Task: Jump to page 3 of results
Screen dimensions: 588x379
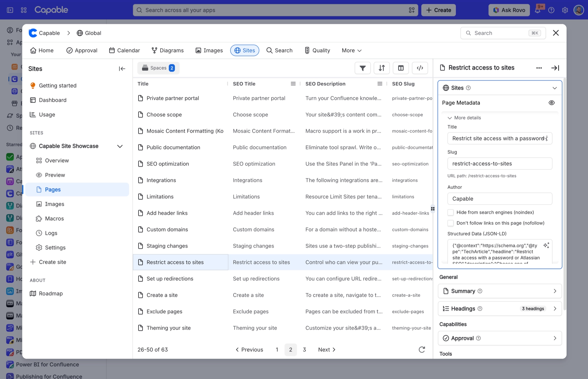Action: 304,350
